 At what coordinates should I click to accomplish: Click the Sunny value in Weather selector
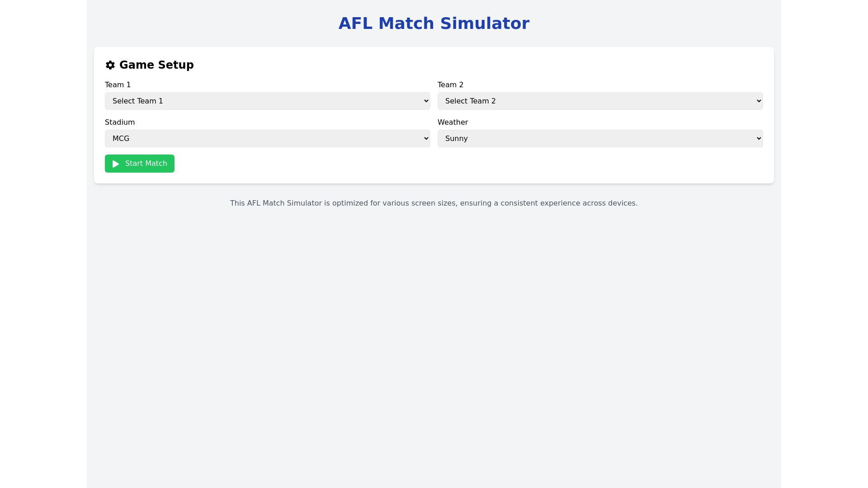click(x=457, y=139)
